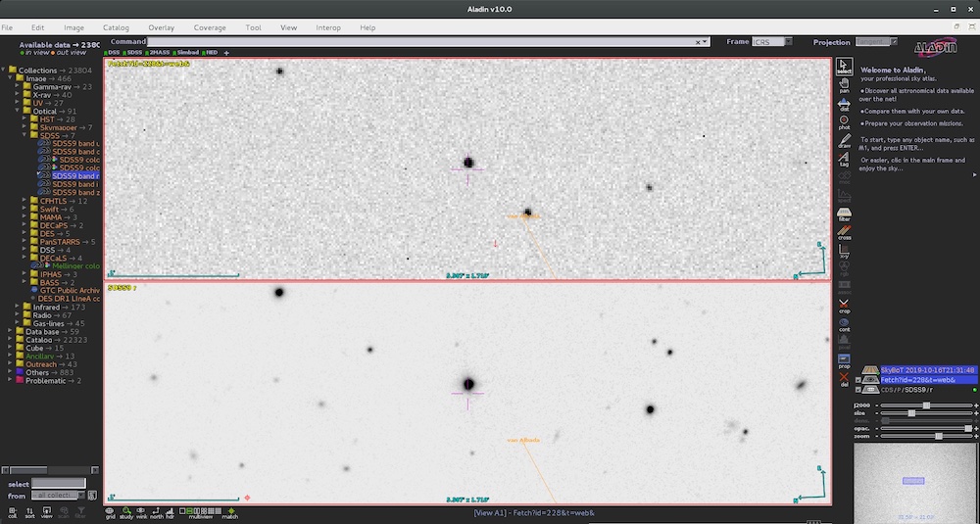980x524 pixels.
Task: Click the view icon under data tree
Action: click(46, 513)
